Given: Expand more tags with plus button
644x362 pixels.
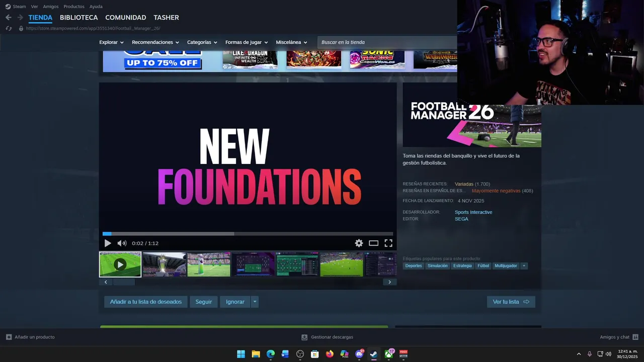Looking at the screenshot, I should tap(524, 266).
